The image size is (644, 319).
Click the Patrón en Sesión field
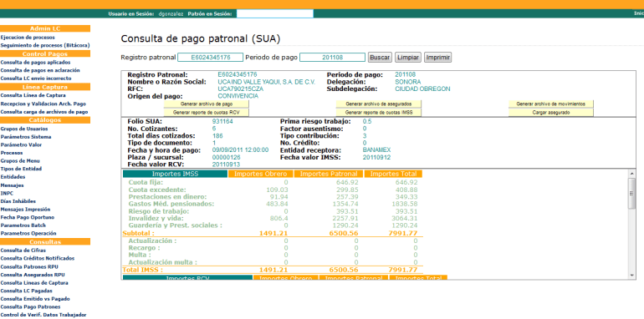275,13
